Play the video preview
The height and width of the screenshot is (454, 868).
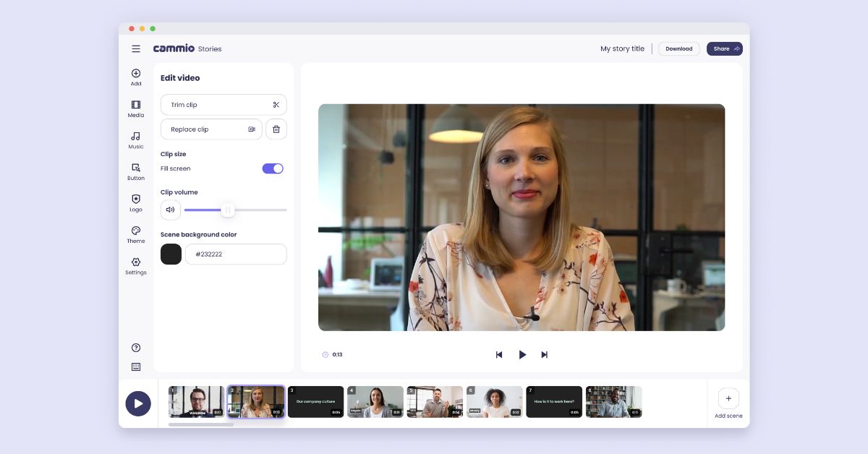coord(522,355)
